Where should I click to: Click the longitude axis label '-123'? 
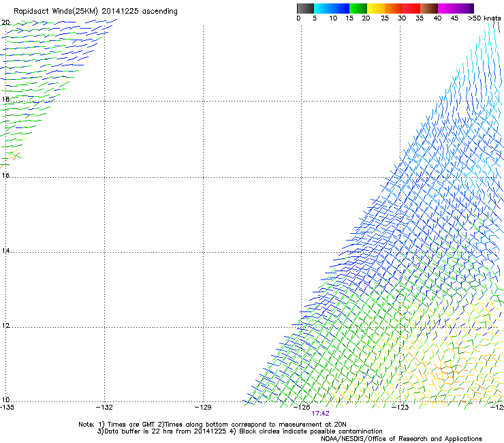400,408
